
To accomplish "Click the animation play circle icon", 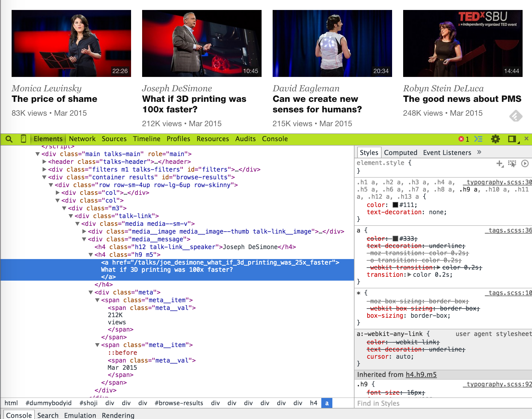I will 525,164.
